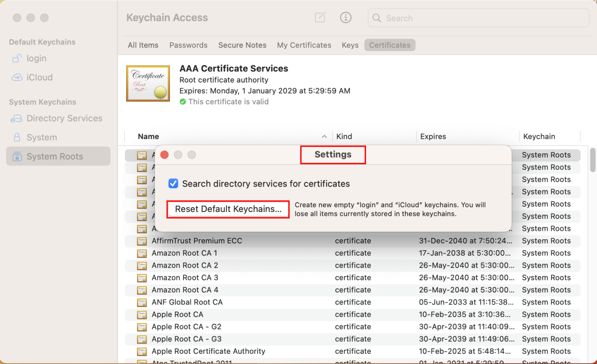Toggle the Name sort arrow

(324, 136)
